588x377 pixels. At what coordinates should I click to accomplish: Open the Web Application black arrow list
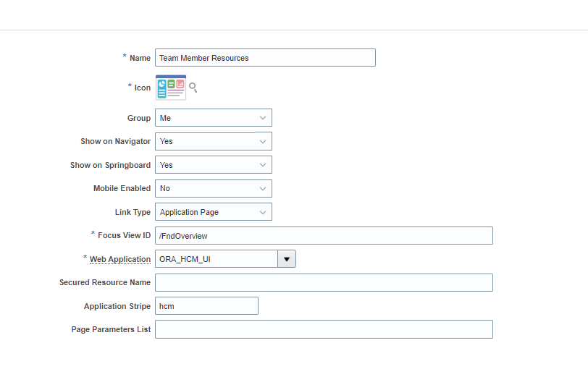(287, 259)
